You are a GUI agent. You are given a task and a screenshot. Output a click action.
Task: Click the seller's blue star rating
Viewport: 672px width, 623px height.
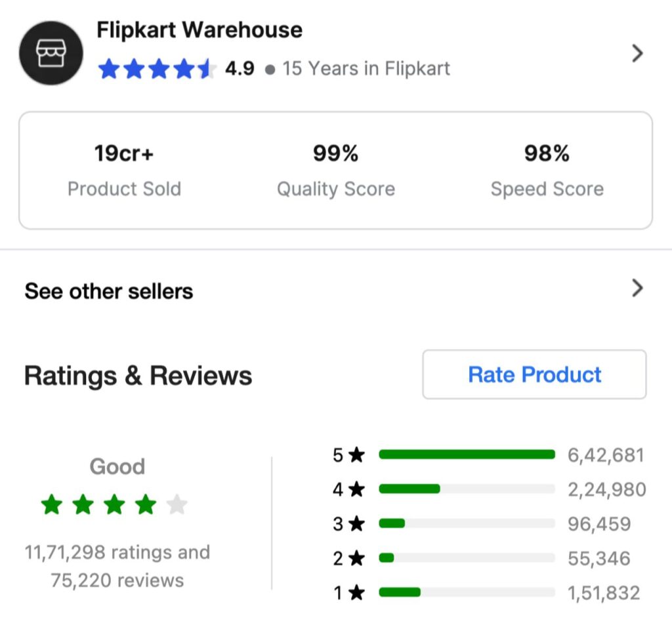tap(157, 69)
